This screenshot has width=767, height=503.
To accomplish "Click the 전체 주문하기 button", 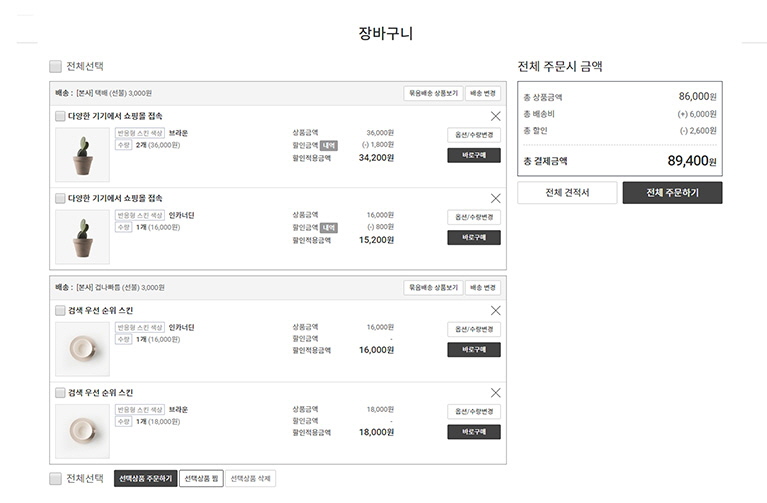I will [671, 192].
